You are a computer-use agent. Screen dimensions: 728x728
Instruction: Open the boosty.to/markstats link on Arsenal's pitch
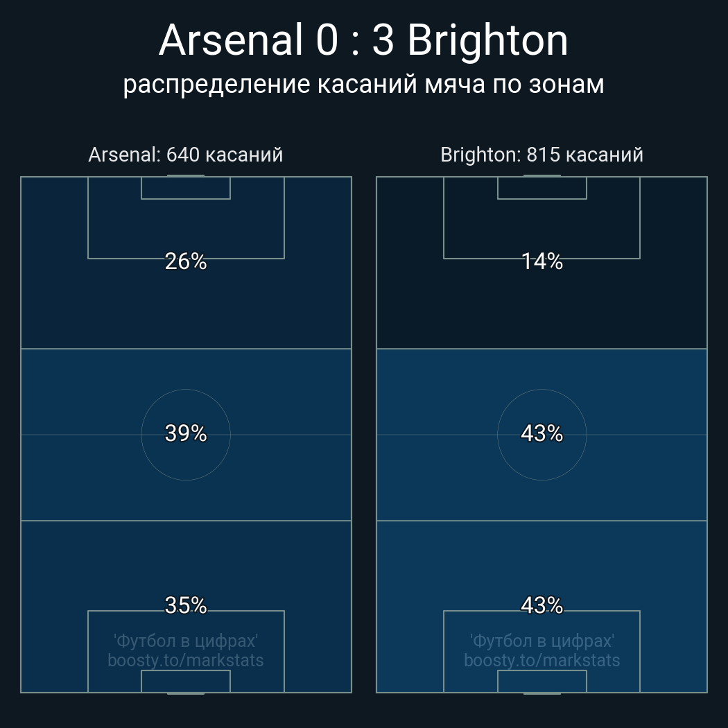pyautogui.click(x=186, y=660)
